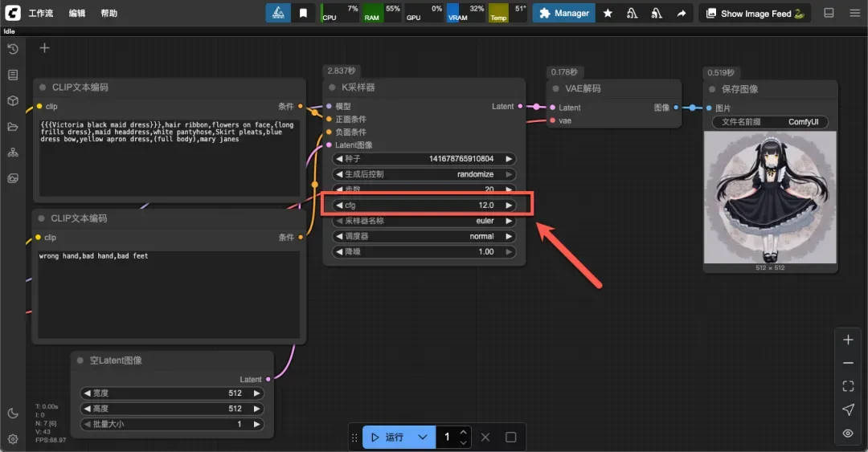Increment the batch count up arrow
This screenshot has height=452, width=868.
tap(464, 432)
